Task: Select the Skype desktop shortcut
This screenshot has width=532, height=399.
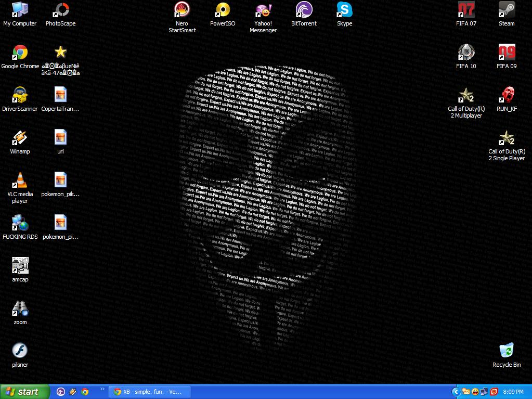Action: 344,14
